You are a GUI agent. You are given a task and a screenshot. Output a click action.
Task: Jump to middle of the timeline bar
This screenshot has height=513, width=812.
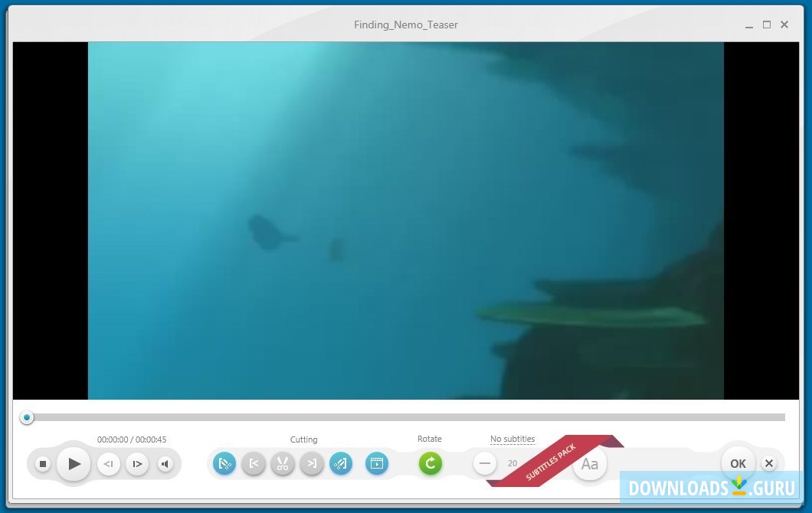click(x=406, y=417)
